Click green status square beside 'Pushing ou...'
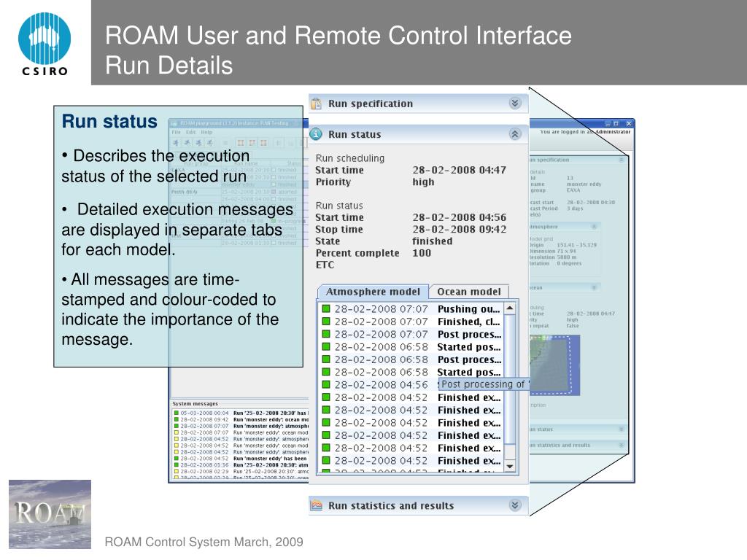Viewport: 747px width, 560px height. click(x=326, y=309)
